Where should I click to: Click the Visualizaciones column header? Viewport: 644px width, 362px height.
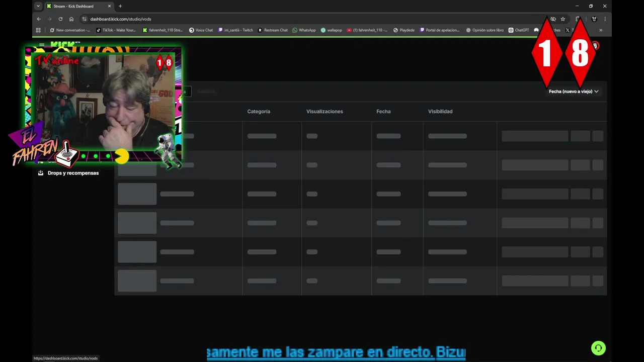point(325,112)
